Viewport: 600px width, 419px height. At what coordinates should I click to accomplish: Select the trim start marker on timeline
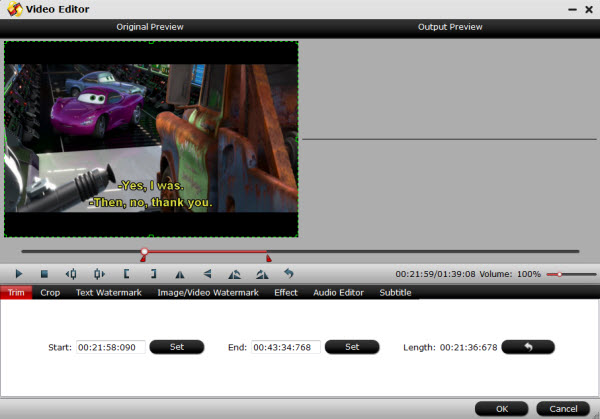(143, 259)
